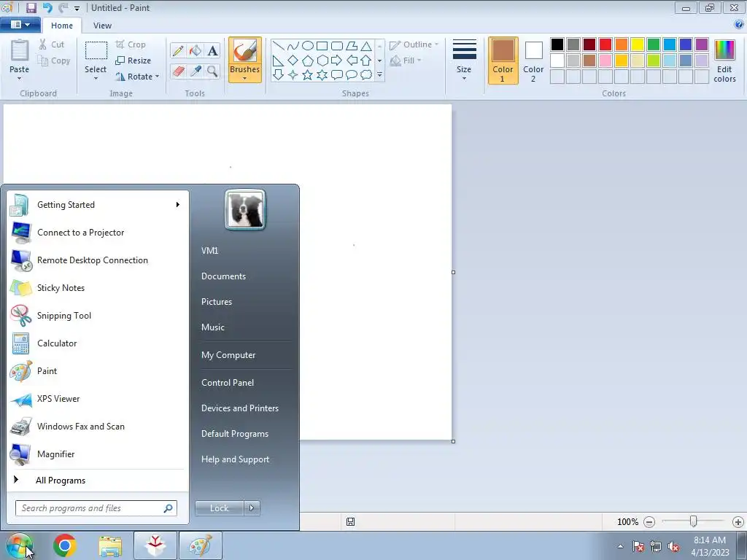This screenshot has width=747, height=560.
Task: Click the user account picture
Action: click(x=245, y=209)
